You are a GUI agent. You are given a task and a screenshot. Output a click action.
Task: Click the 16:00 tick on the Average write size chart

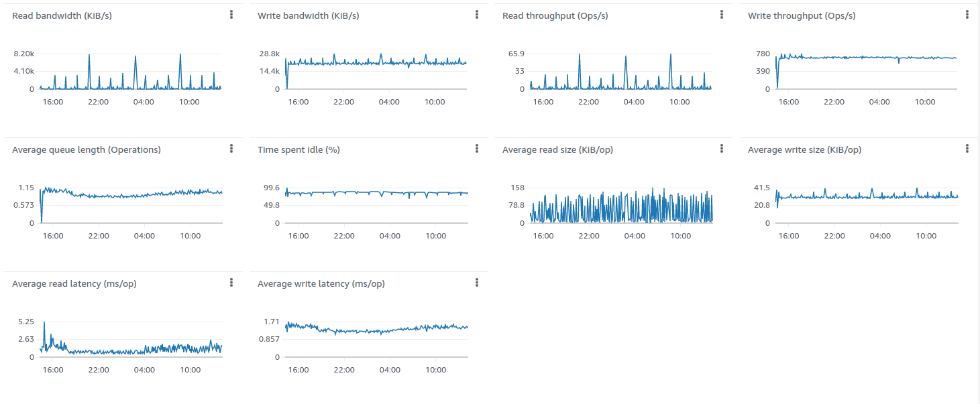click(x=789, y=236)
